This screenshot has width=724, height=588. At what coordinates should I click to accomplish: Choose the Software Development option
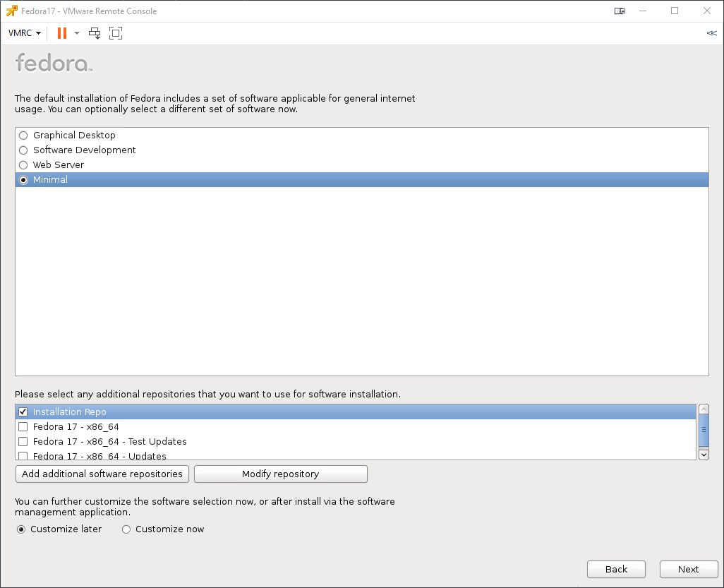pyautogui.click(x=23, y=150)
